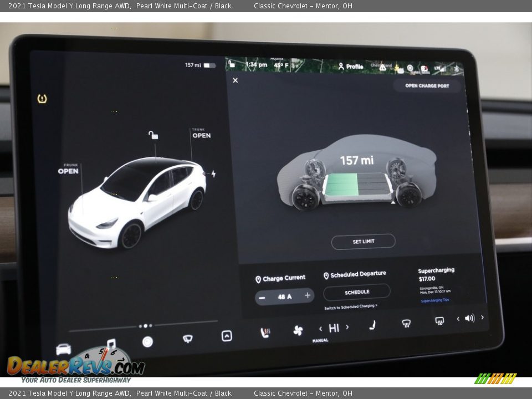Decrease charge current with minus
The height and width of the screenshot is (399, 532).
point(262,298)
